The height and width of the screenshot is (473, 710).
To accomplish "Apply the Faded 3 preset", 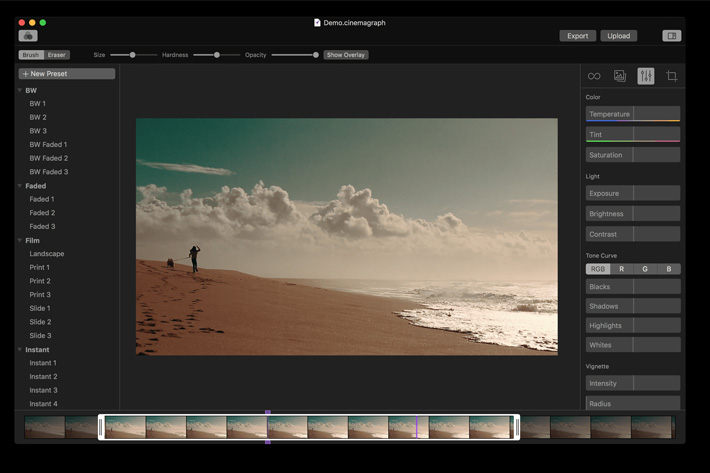I will coord(42,226).
